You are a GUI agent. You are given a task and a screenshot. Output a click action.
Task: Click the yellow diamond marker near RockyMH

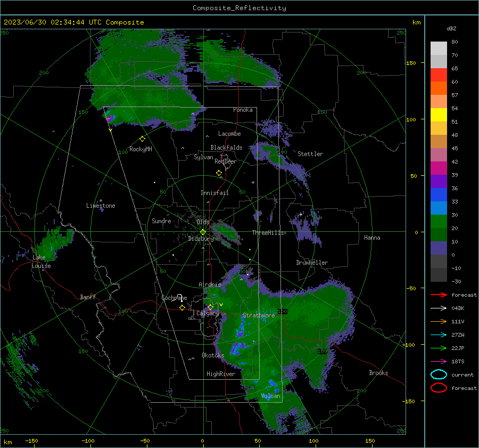click(x=142, y=139)
